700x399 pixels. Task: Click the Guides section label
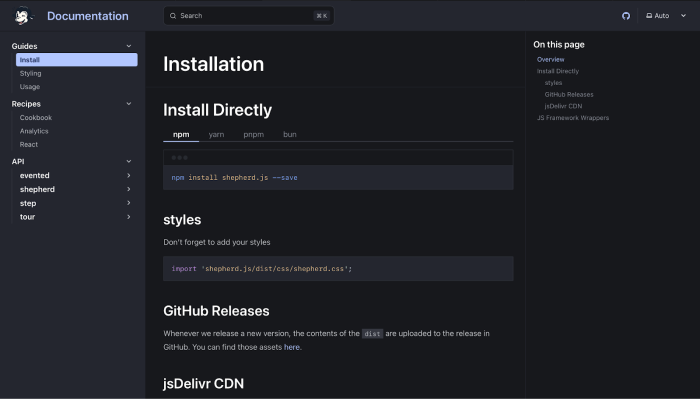point(25,46)
